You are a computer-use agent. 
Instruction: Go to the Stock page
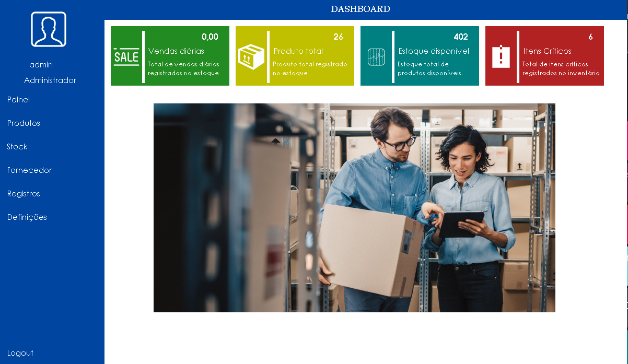pos(17,147)
